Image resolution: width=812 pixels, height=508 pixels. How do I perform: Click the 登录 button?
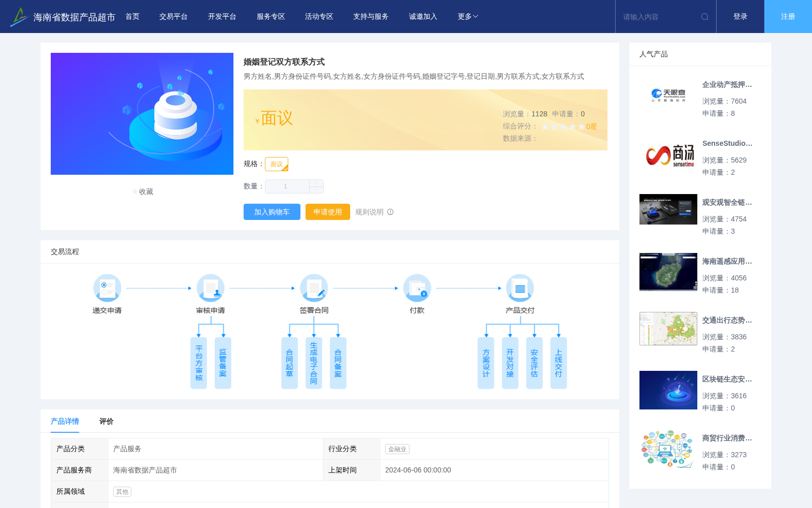[x=740, y=17]
